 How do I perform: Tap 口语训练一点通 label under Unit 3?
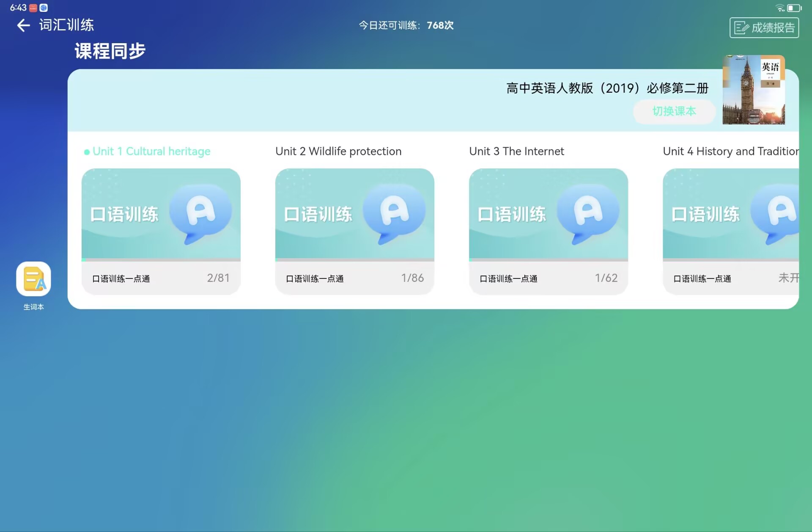508,279
